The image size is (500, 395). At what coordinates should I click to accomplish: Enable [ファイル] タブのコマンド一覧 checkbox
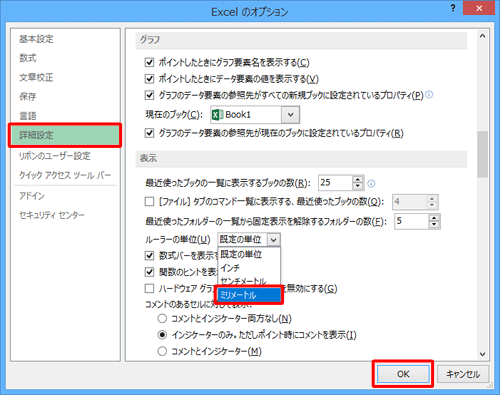(x=149, y=202)
